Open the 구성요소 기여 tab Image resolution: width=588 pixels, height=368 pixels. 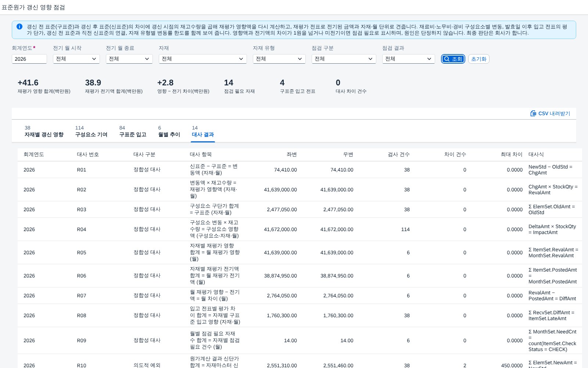91,131
